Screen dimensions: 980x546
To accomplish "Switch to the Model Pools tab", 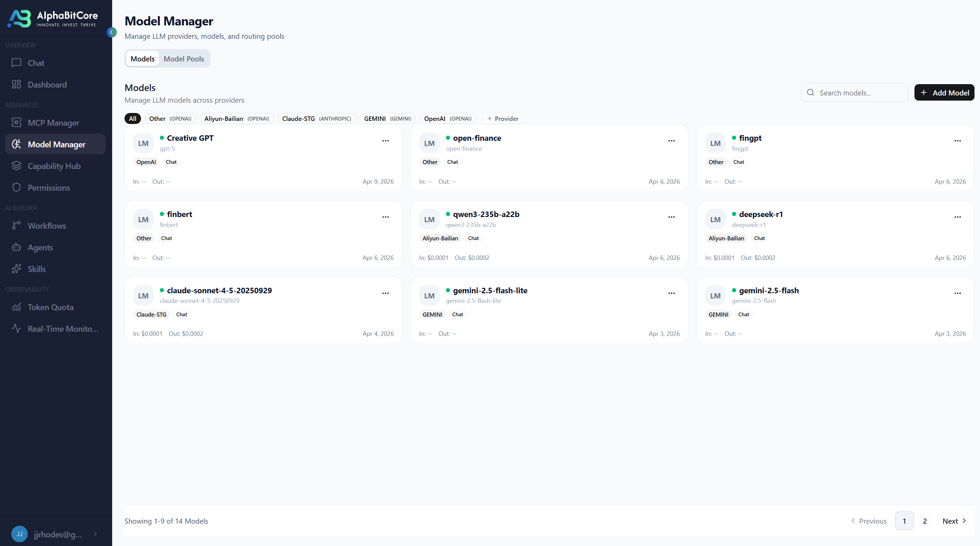I will tap(184, 58).
